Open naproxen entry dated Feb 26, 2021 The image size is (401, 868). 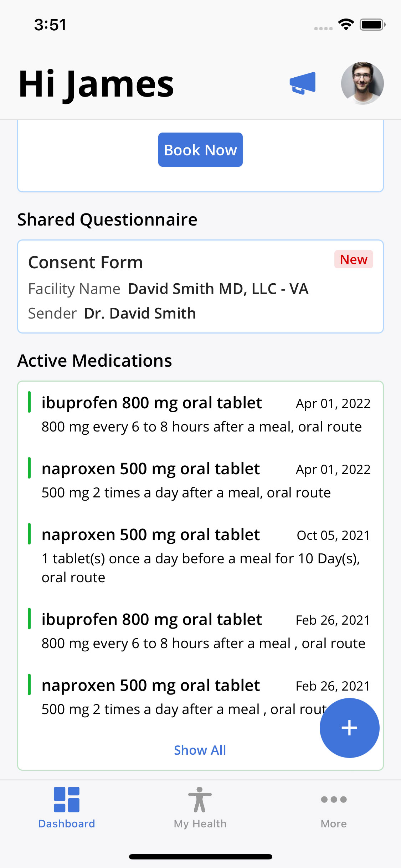178,697
